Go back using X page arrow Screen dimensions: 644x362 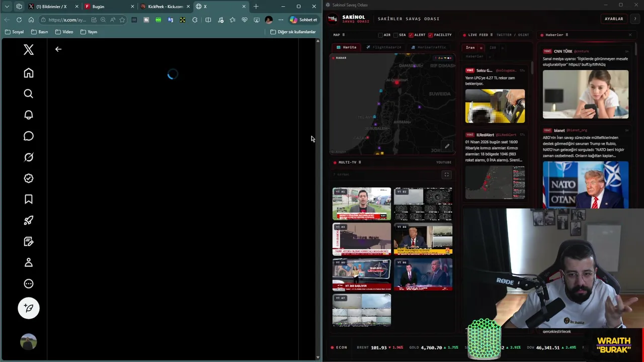click(58, 49)
